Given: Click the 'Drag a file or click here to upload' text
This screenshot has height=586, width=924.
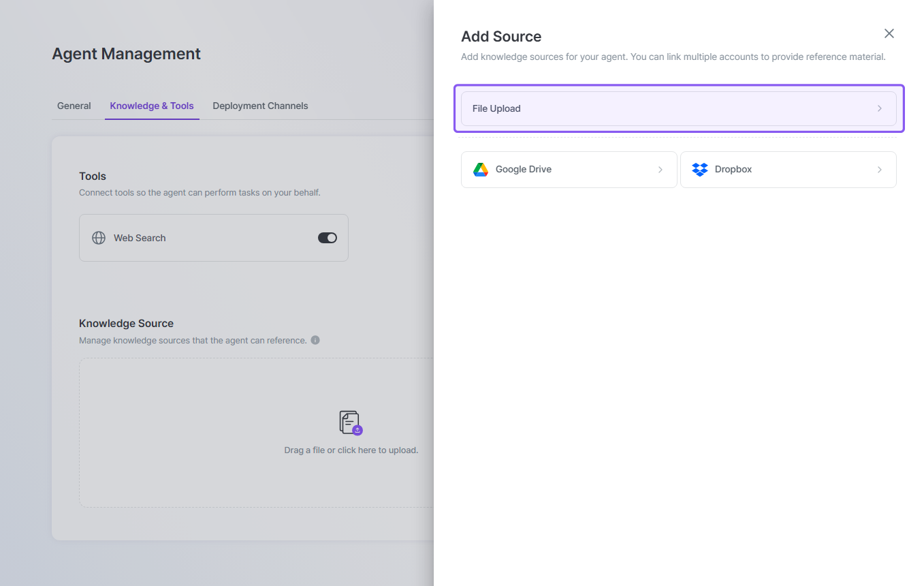Looking at the screenshot, I should pyautogui.click(x=351, y=450).
